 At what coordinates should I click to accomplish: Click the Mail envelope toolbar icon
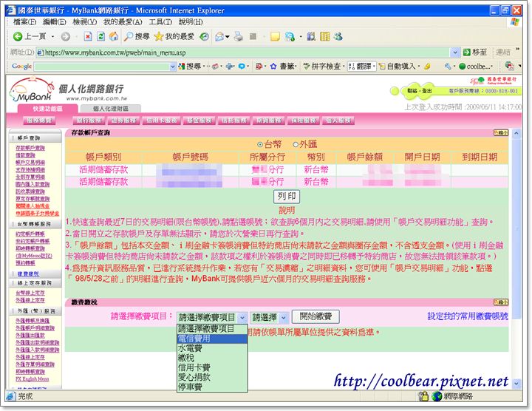(220, 36)
